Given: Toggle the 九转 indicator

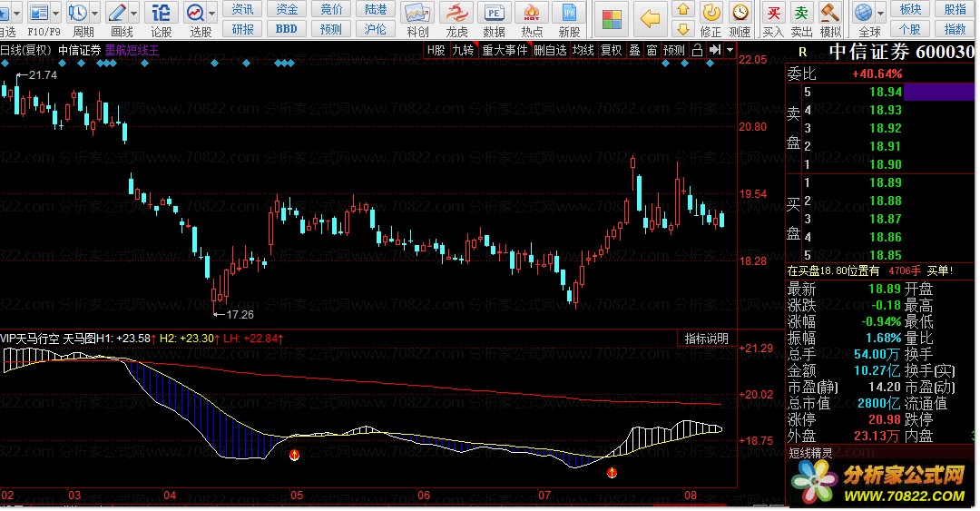Looking at the screenshot, I should 463,50.
